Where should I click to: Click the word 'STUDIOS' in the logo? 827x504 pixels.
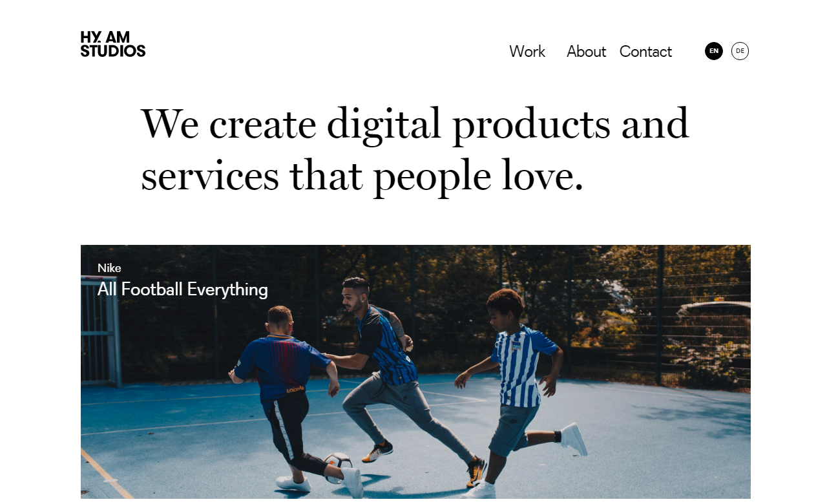click(x=113, y=51)
